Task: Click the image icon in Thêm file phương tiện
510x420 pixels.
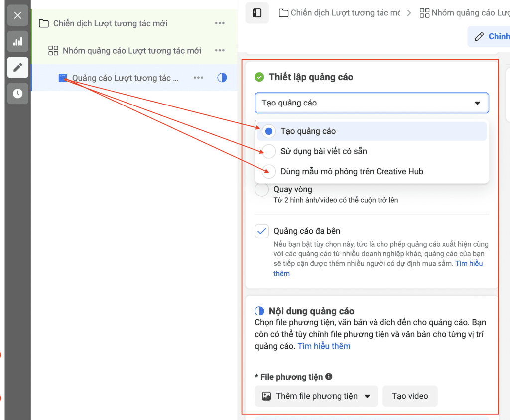Action: pyautogui.click(x=266, y=396)
